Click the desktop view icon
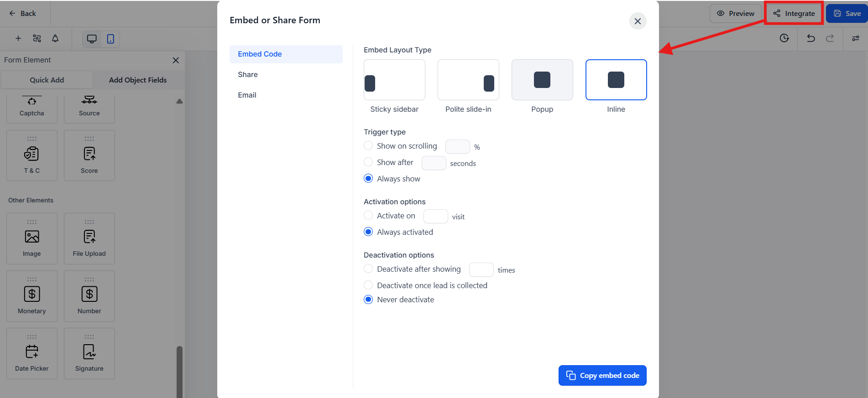Screen dimensions: 868x398 point(92,39)
